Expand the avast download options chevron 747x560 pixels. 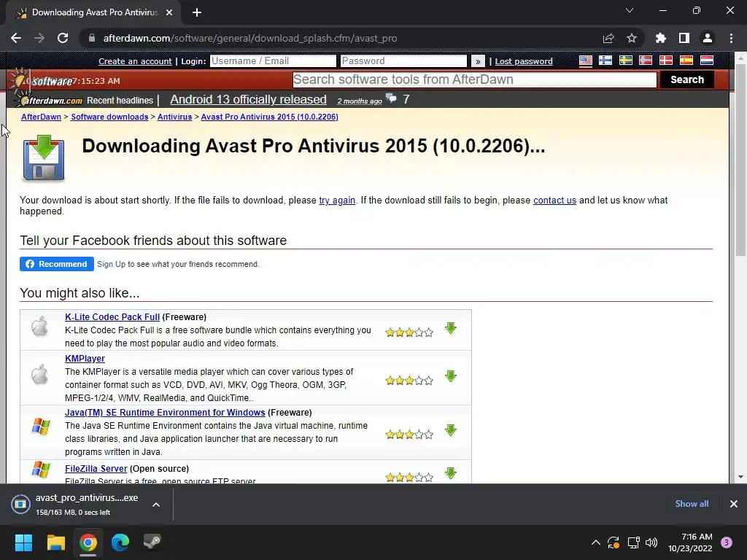[x=156, y=505]
